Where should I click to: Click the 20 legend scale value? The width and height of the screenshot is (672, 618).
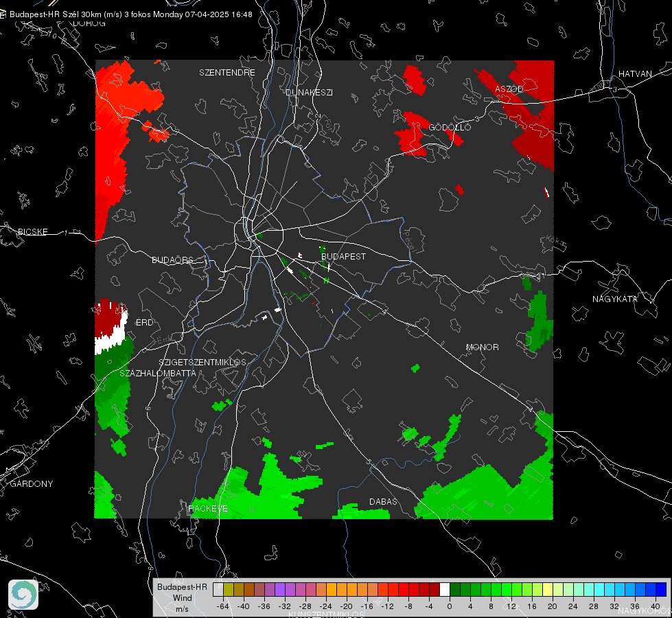point(552,606)
